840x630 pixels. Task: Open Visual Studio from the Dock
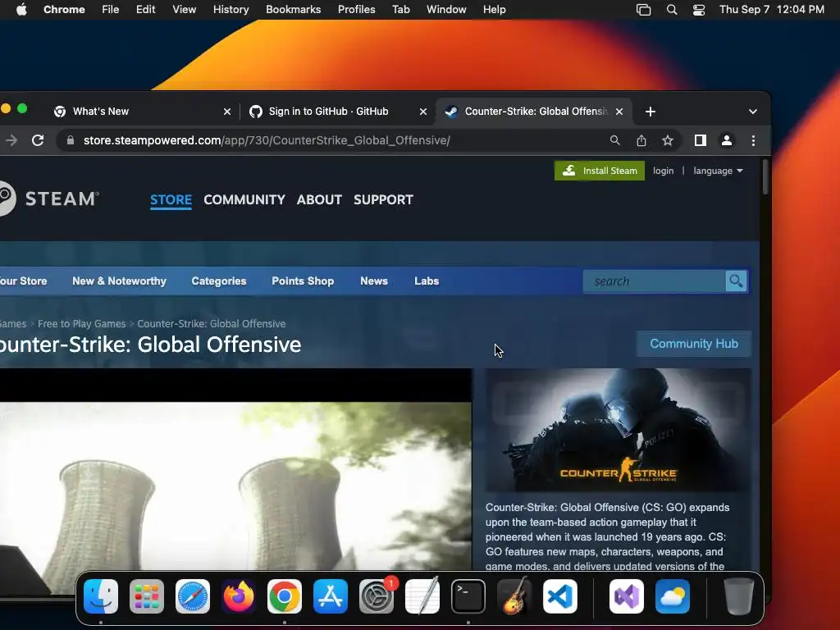coord(626,596)
